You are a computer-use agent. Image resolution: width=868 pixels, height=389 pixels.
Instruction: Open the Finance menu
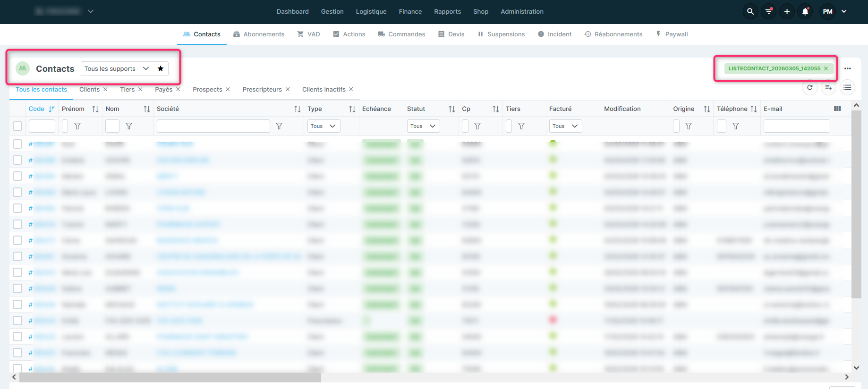point(410,12)
